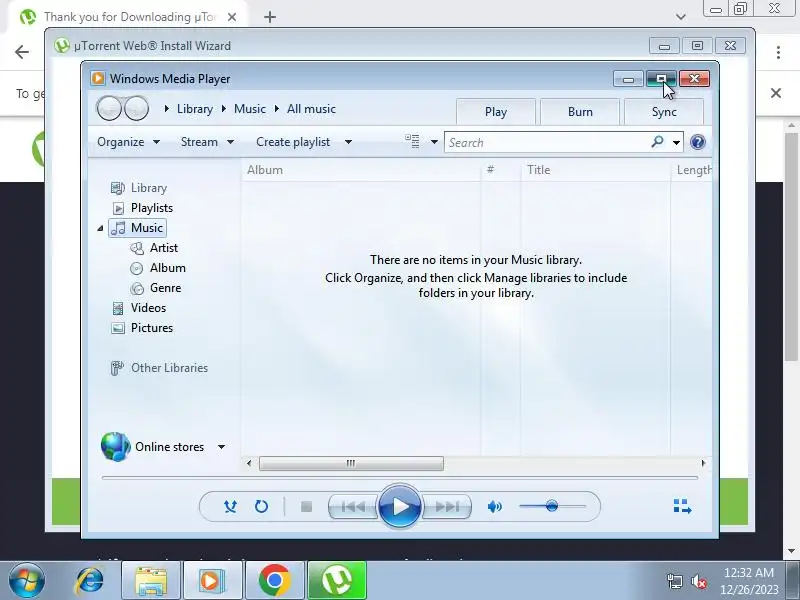The width and height of the screenshot is (800, 600).
Task: Turn on shuffle in Windows Media Player
Action: (230, 507)
